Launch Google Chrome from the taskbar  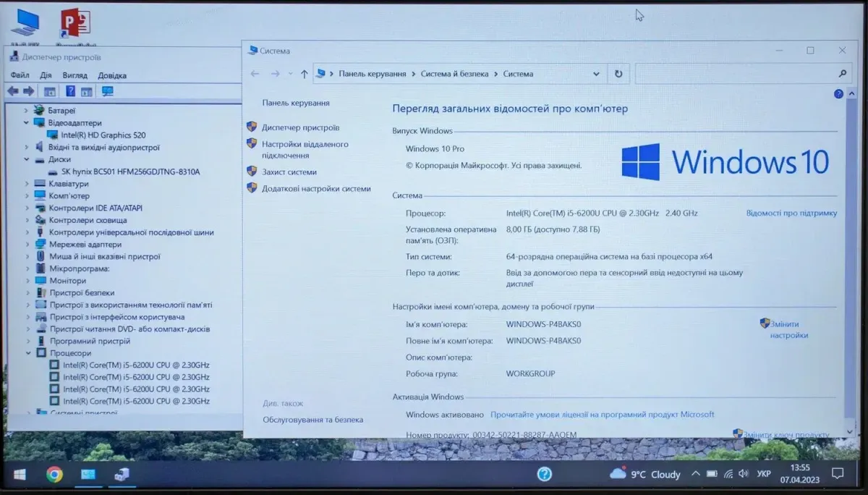pyautogui.click(x=54, y=475)
